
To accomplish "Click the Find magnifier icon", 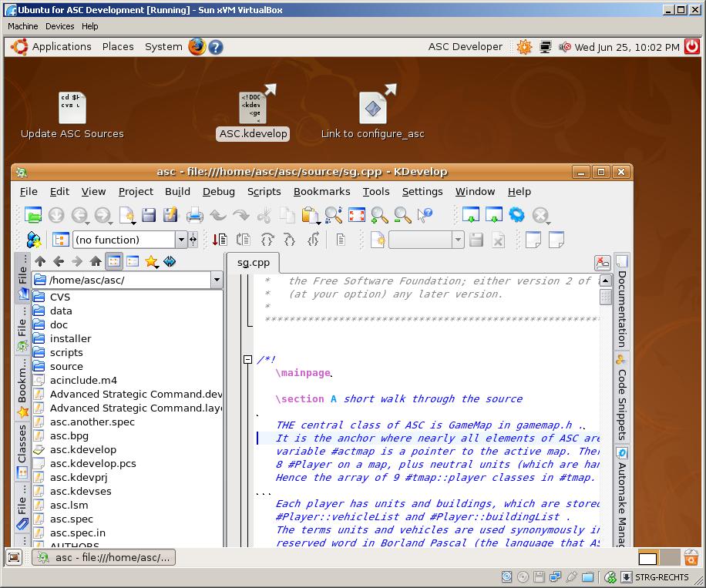I will point(334,215).
